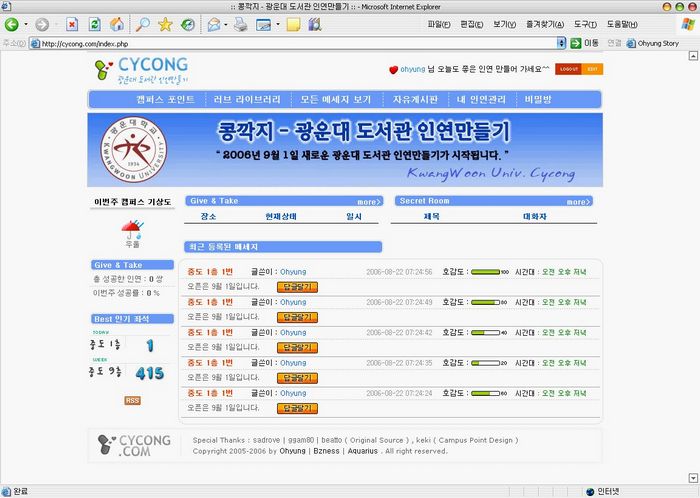Open the 도구(T) menu

(x=585, y=25)
